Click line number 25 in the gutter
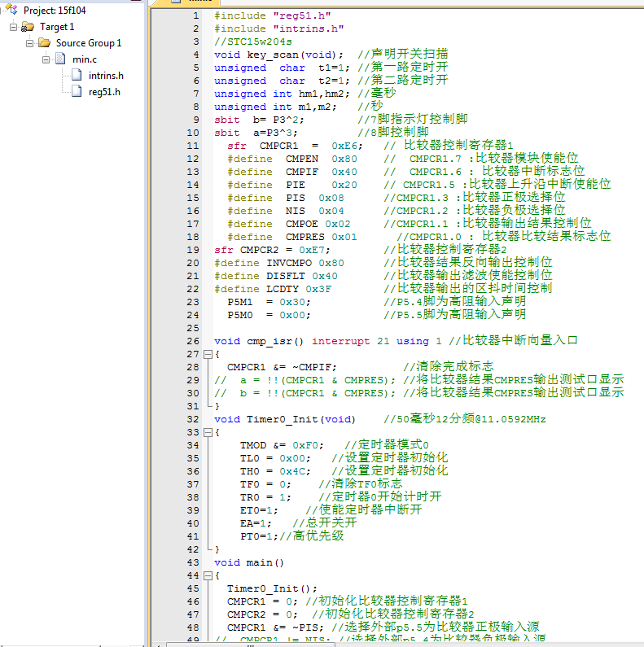644x647 pixels. [x=193, y=328]
